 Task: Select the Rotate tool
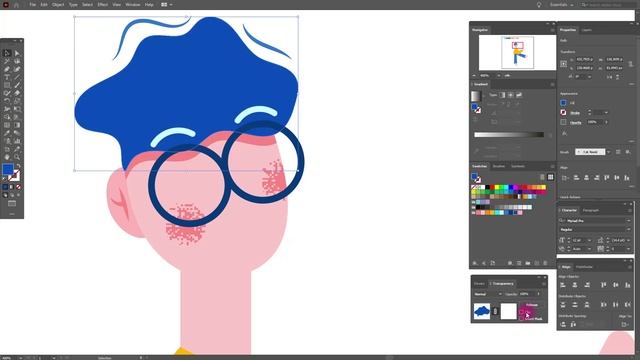7,101
